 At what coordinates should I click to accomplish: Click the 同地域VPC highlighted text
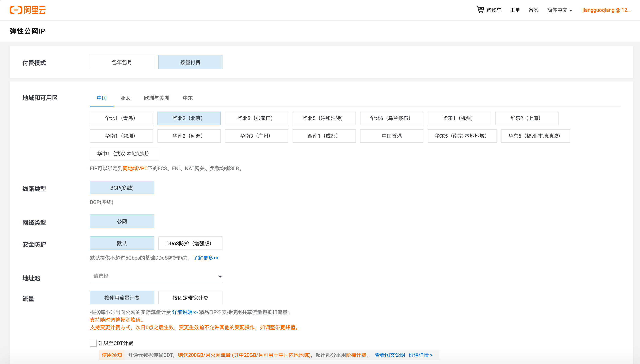[x=135, y=169]
